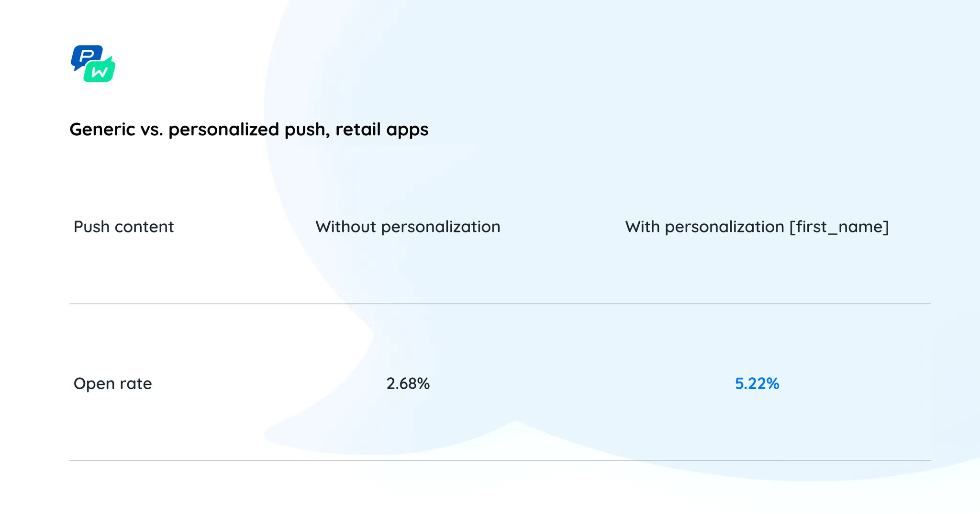Click the blue 5.22% open rate value

tap(757, 383)
